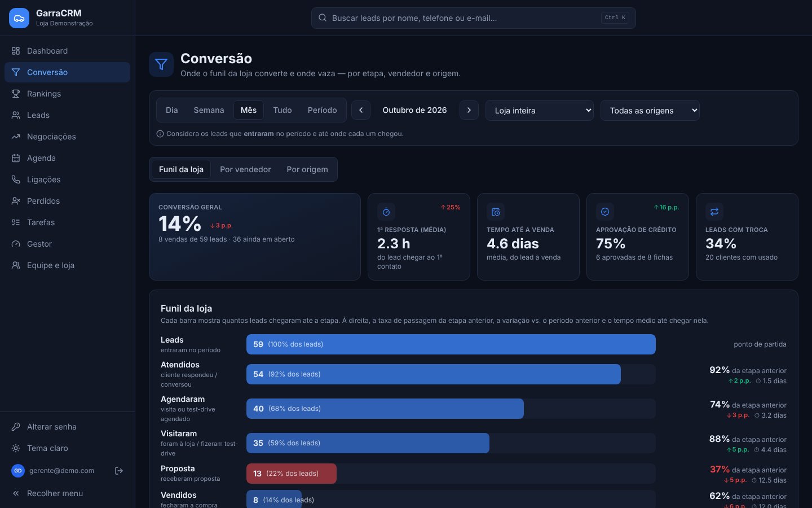The image size is (812, 508).
Task: Click the check badge icon in Aprovação de crédito card
Action: click(x=605, y=212)
